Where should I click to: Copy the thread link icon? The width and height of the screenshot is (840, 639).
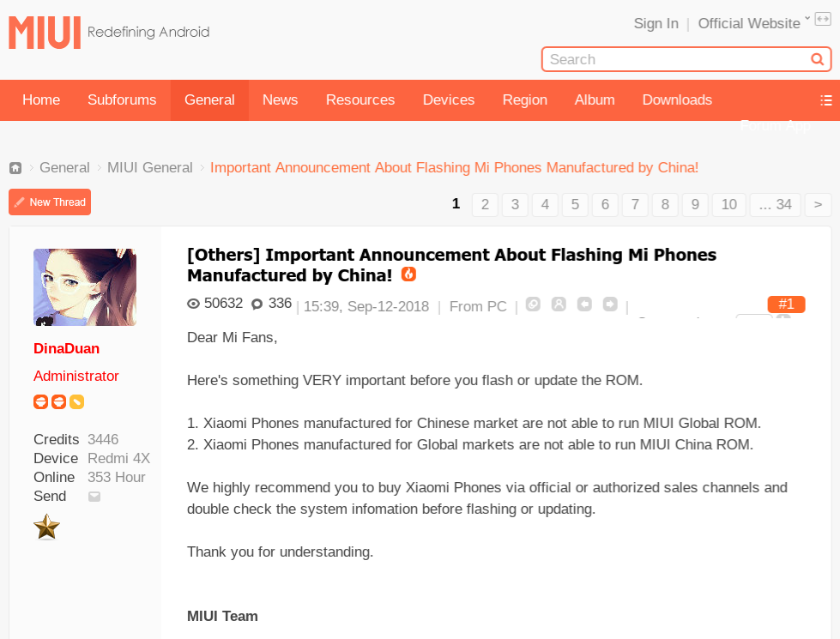(533, 304)
